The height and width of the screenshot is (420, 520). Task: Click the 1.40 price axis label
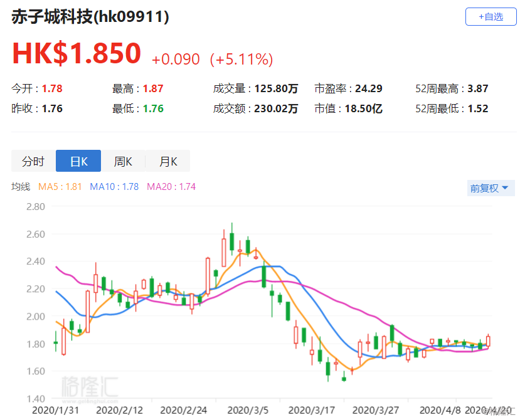pos(36,399)
